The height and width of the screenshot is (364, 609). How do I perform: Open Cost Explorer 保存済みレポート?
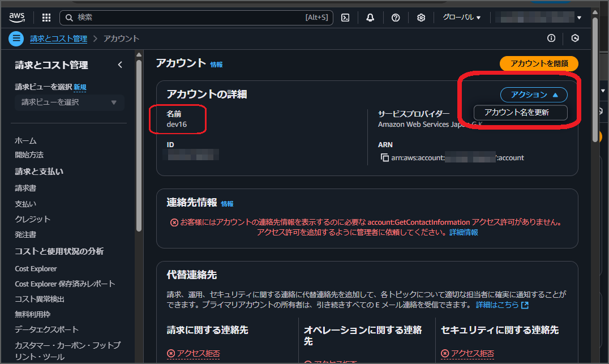tap(65, 284)
